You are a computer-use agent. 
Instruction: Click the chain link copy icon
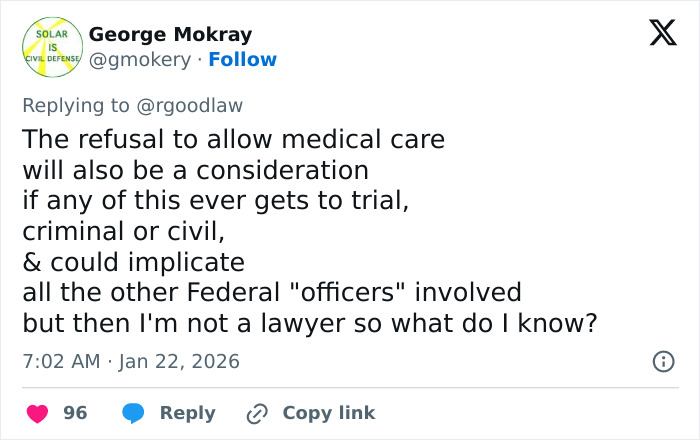pyautogui.click(x=257, y=413)
